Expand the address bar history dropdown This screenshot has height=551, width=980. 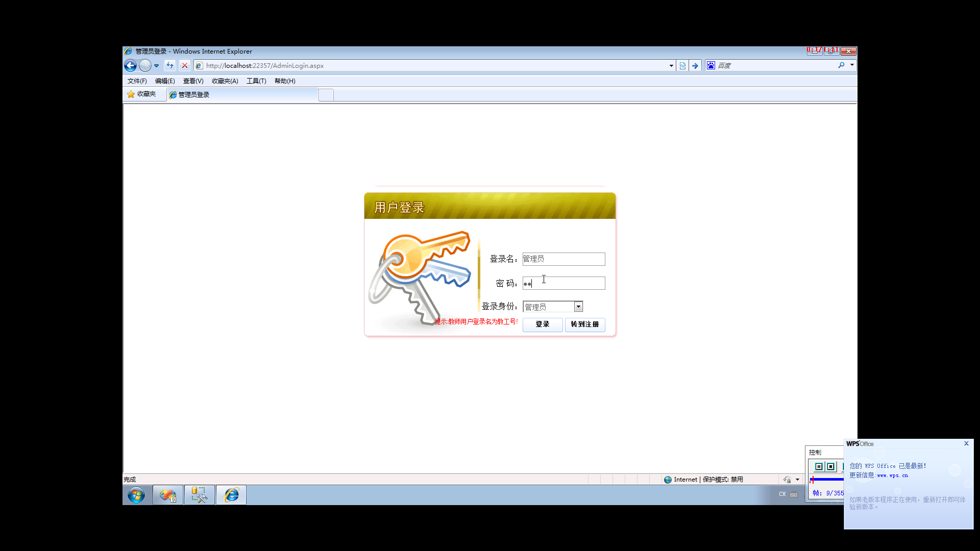[x=671, y=65]
